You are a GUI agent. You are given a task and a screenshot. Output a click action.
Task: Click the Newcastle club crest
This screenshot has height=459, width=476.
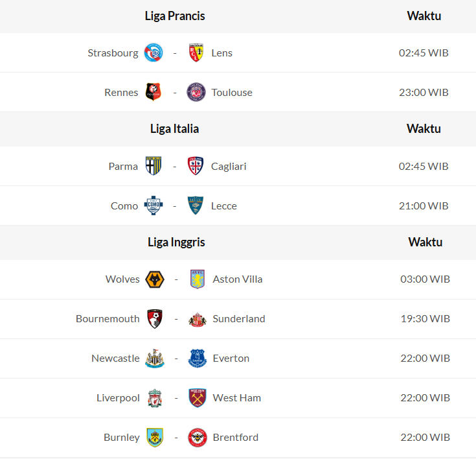pyautogui.click(x=155, y=359)
